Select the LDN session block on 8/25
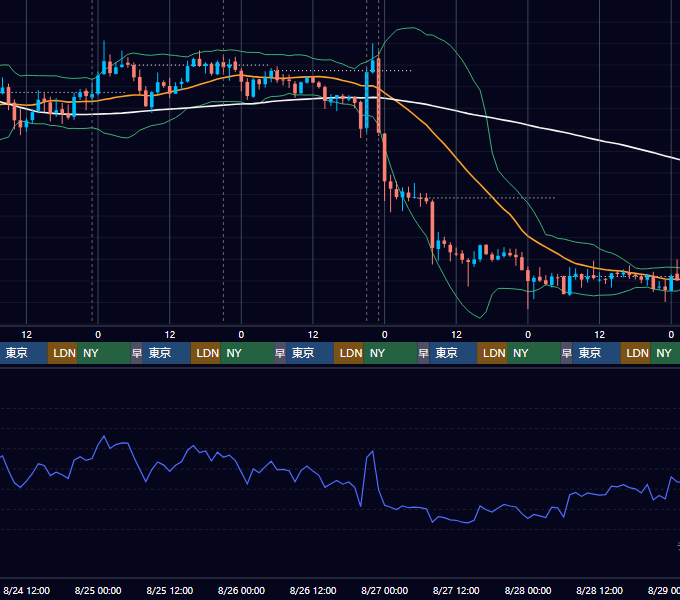This screenshot has height=600, width=680. coord(206,353)
